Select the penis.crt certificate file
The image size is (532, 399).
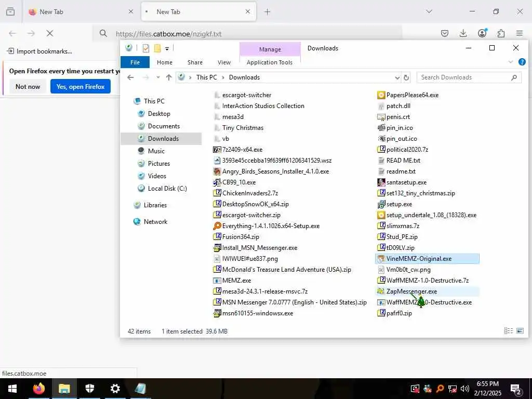click(x=394, y=117)
